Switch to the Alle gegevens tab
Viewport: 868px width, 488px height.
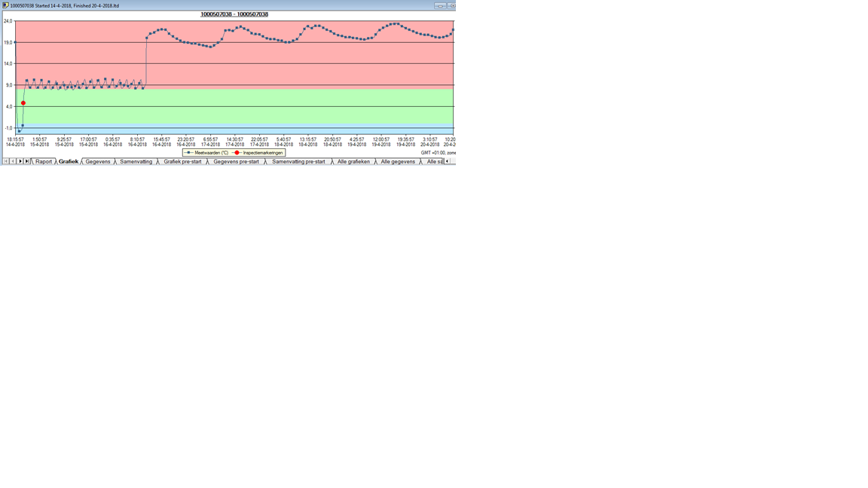398,161
